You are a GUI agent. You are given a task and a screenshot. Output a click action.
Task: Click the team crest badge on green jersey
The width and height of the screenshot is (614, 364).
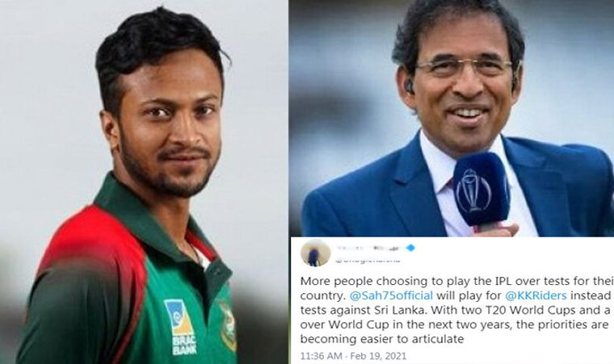pos(229,326)
